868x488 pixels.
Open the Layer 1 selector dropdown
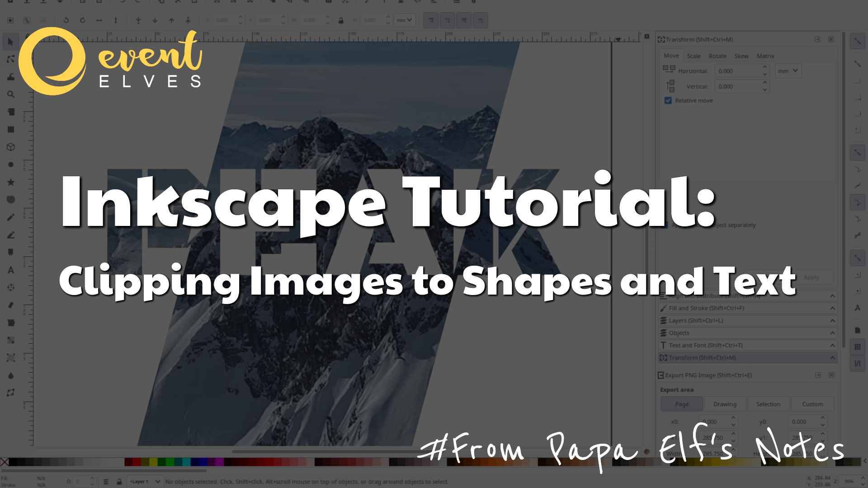[145, 481]
